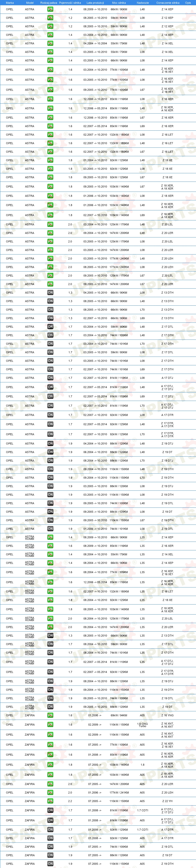Image resolution: width=196 pixels, height=868 pixels.
Task: Click the Lata produkcji column header
Action: click(x=95, y=3)
